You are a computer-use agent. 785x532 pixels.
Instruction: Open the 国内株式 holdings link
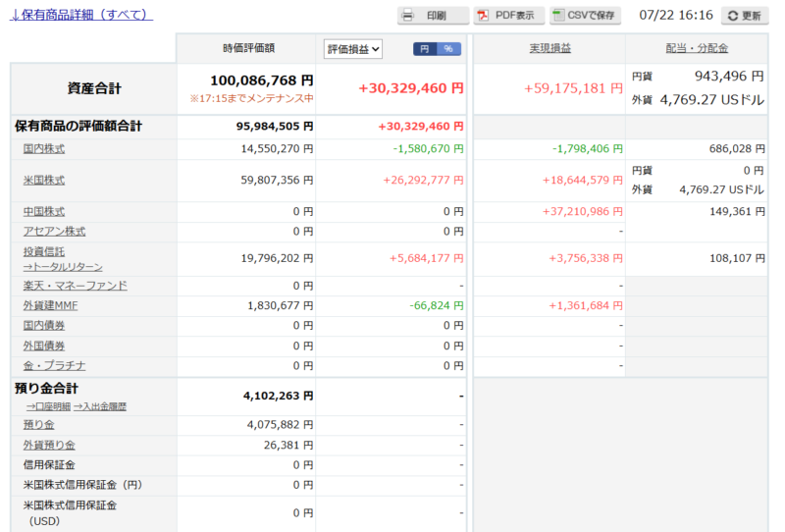click(43, 149)
